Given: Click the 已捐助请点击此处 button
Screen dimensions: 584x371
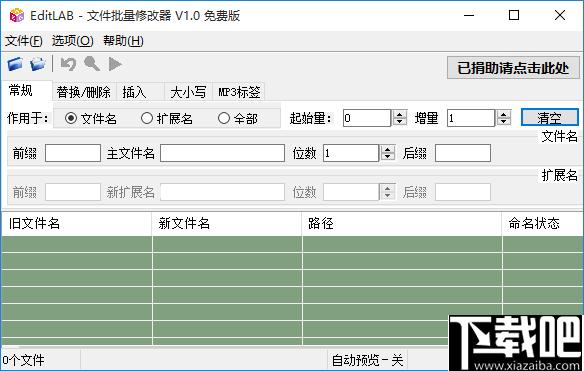Looking at the screenshot, I should pyautogui.click(x=513, y=68).
